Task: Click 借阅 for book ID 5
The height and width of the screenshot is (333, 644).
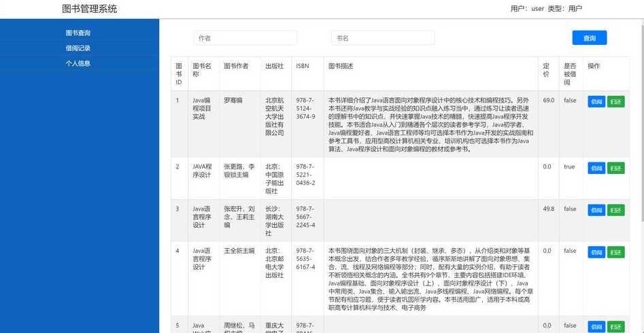Action: [x=596, y=327]
